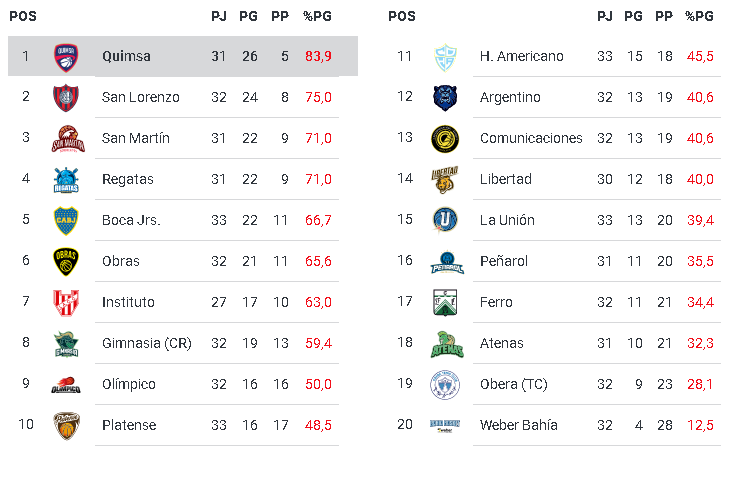Click Olímpico's win percentage 50,0

pyautogui.click(x=318, y=384)
